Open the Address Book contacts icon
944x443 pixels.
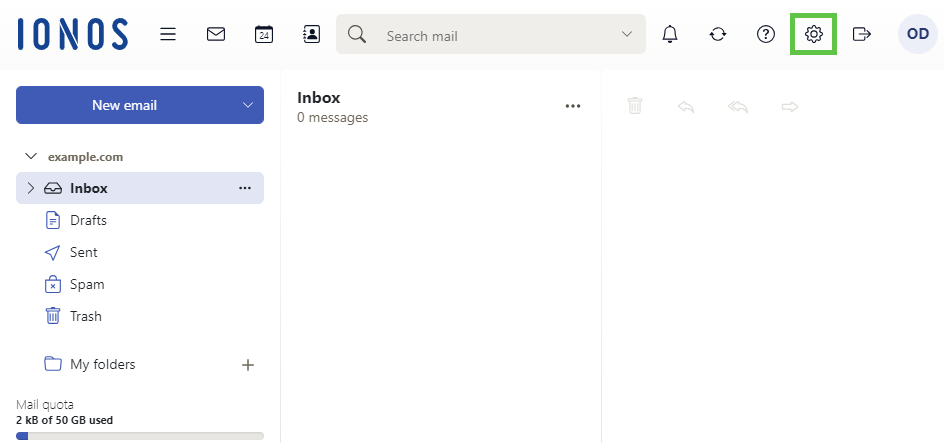click(312, 34)
